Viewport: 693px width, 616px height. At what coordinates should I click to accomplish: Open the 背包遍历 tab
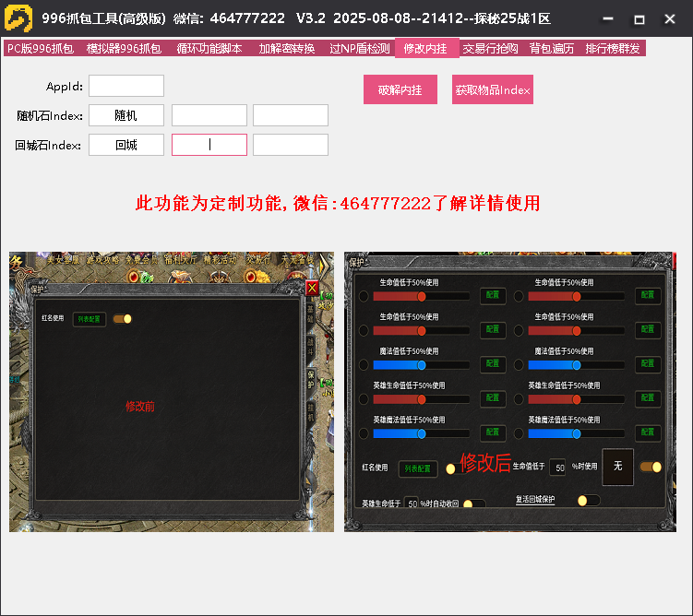[552, 48]
